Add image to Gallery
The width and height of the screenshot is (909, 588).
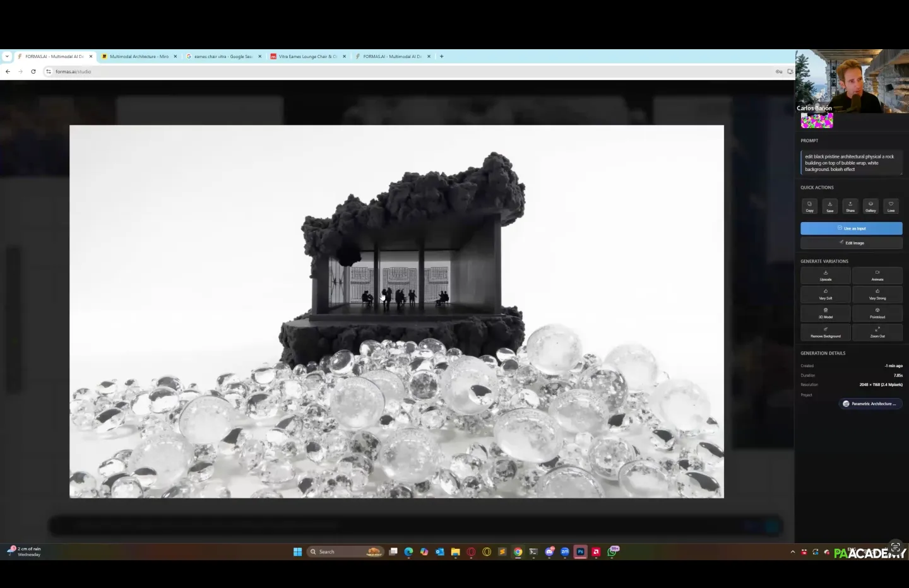[870, 206]
